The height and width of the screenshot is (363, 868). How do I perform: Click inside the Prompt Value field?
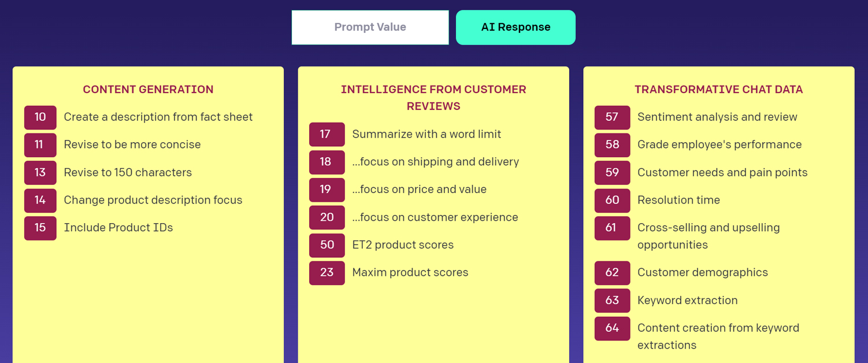[x=370, y=27]
